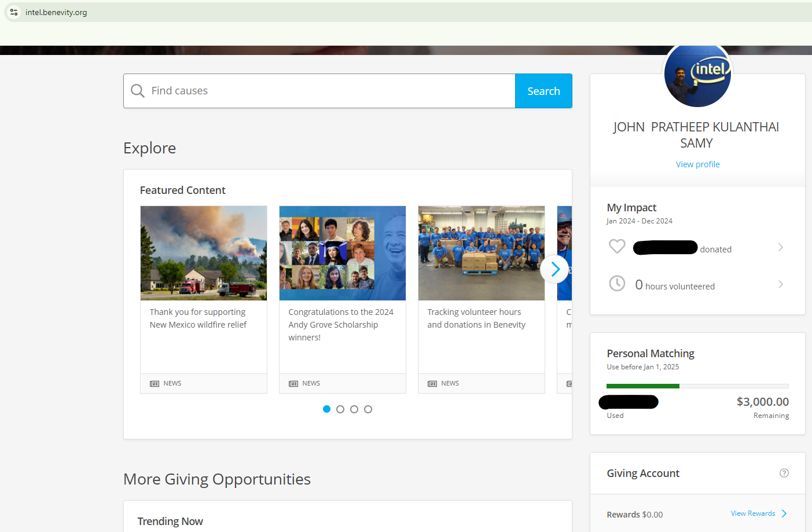The width and height of the screenshot is (812, 532).
Task: Open the View Rewards link
Action: pyautogui.click(x=753, y=513)
